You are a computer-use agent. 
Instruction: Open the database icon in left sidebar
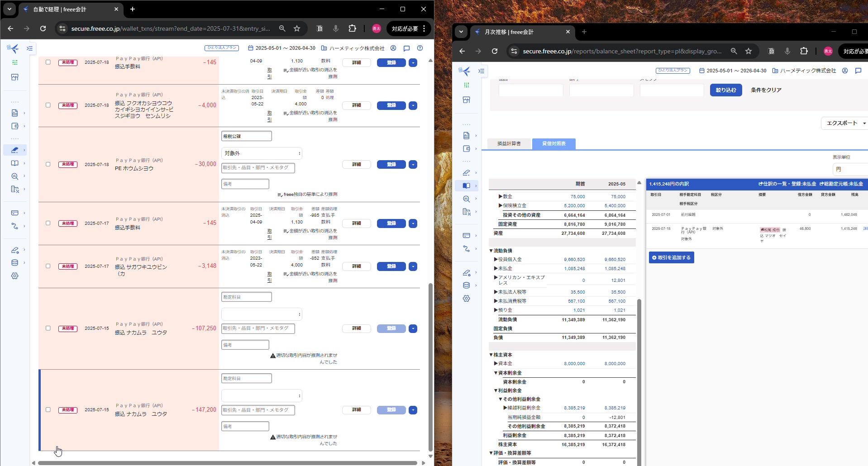pyautogui.click(x=15, y=263)
